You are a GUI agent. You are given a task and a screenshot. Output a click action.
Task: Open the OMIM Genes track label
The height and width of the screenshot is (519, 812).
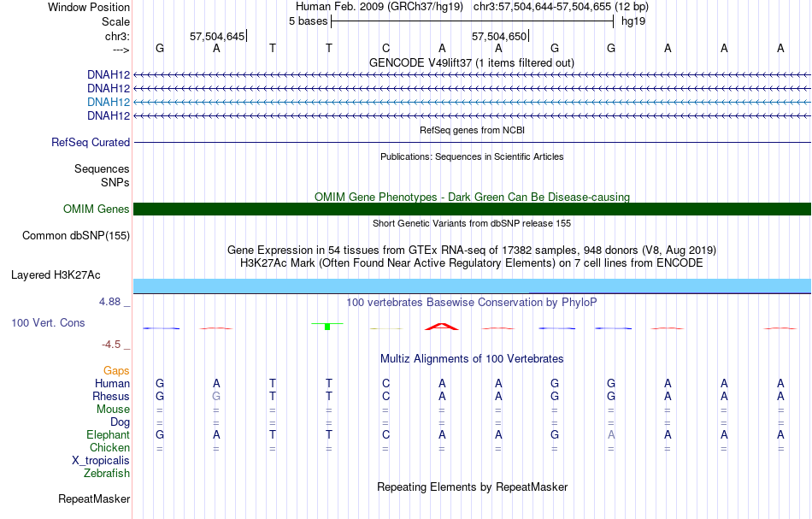96,209
